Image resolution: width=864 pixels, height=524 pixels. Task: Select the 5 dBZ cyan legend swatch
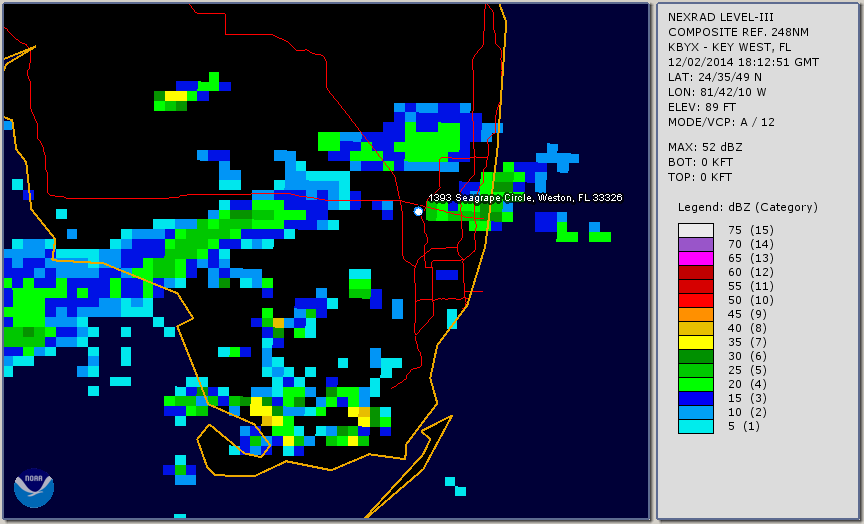695,426
